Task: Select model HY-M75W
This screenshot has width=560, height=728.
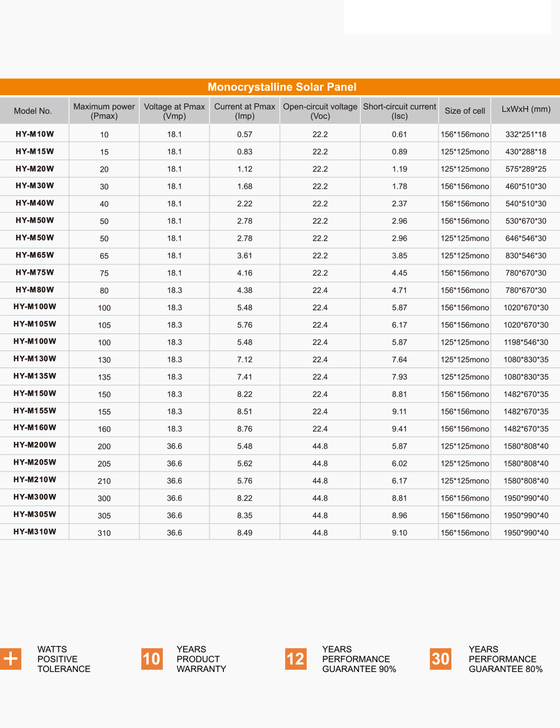Action: 35,272
